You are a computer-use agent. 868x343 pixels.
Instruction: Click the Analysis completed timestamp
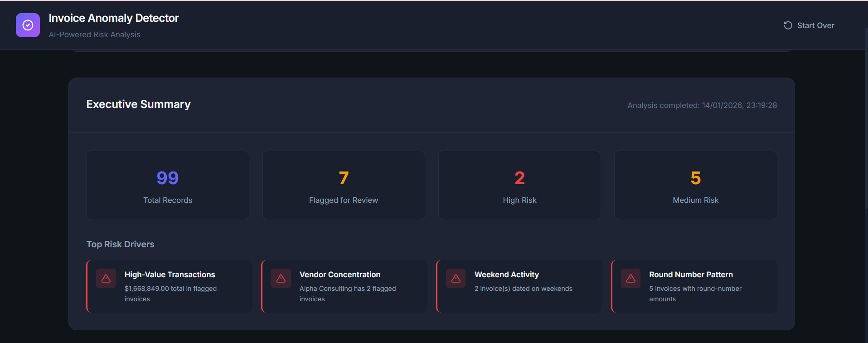point(702,105)
